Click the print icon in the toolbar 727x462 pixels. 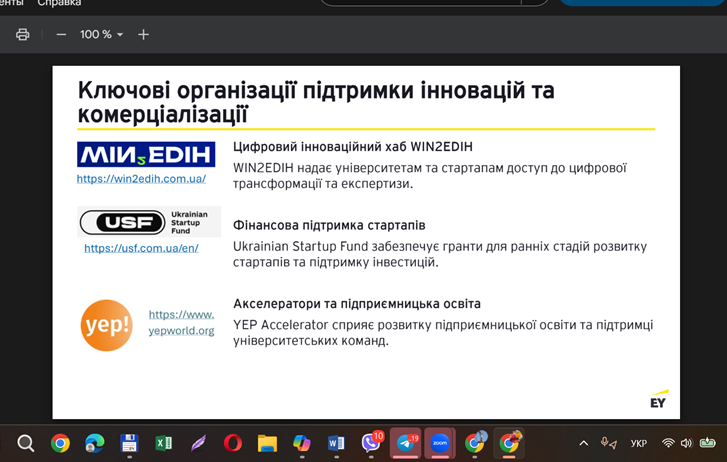[22, 34]
